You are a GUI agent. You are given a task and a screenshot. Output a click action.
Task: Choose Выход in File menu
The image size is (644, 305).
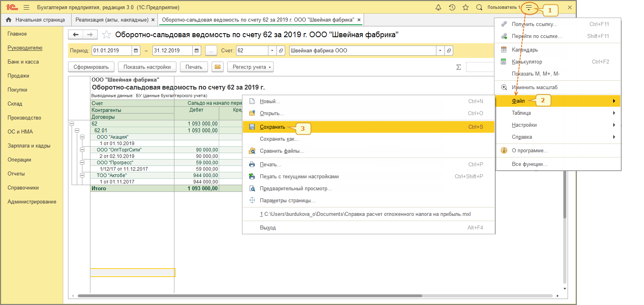point(368,227)
